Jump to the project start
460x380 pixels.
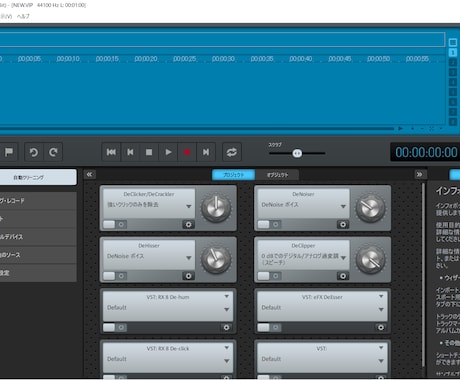click(x=111, y=152)
